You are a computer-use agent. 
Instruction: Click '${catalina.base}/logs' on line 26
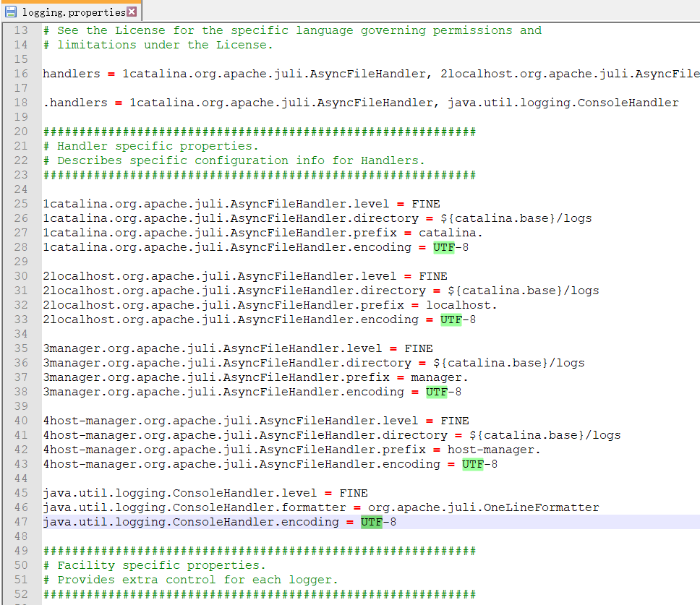pos(516,218)
